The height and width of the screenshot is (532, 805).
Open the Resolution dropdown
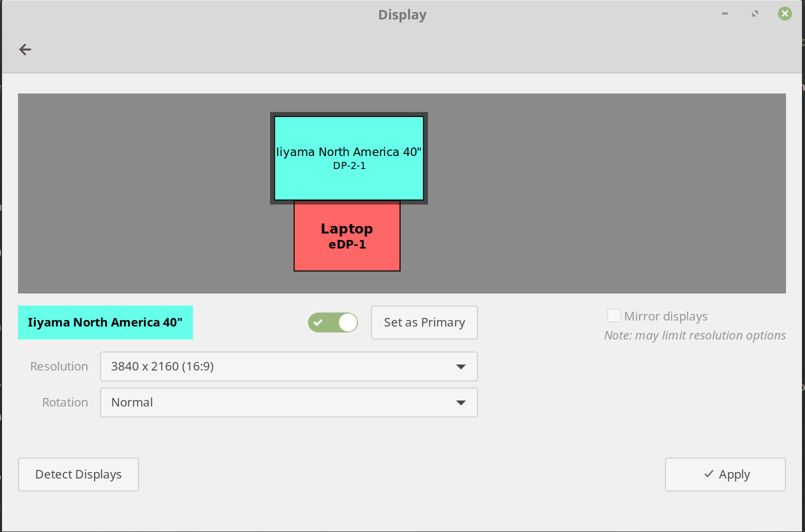(x=289, y=366)
